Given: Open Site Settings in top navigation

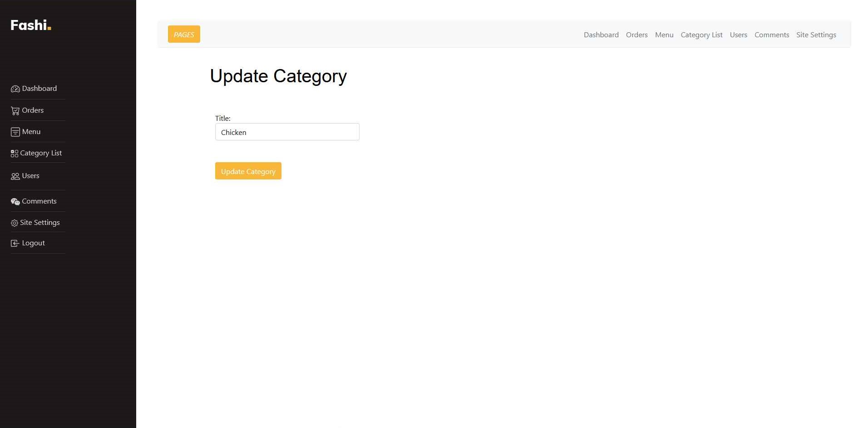Looking at the screenshot, I should tap(816, 35).
